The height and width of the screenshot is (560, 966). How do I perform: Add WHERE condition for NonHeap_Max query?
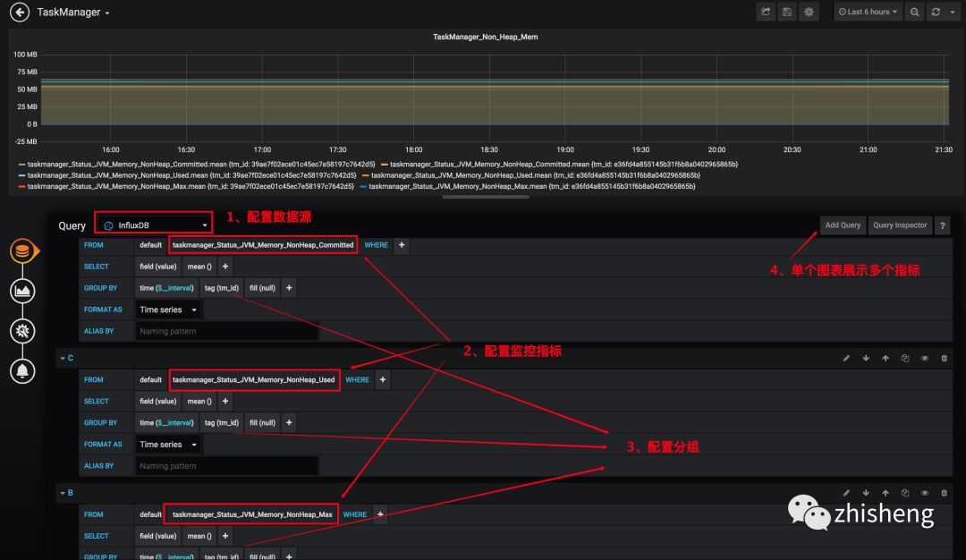tap(380, 515)
